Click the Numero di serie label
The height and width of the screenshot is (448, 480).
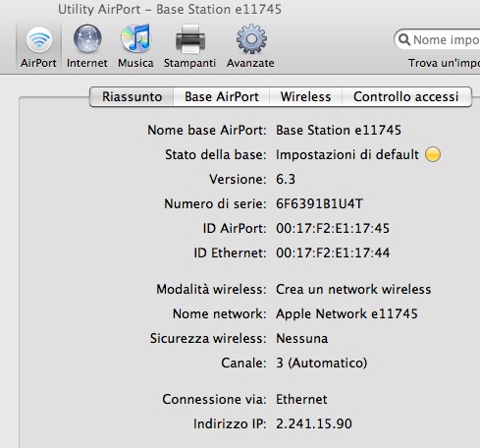215,204
